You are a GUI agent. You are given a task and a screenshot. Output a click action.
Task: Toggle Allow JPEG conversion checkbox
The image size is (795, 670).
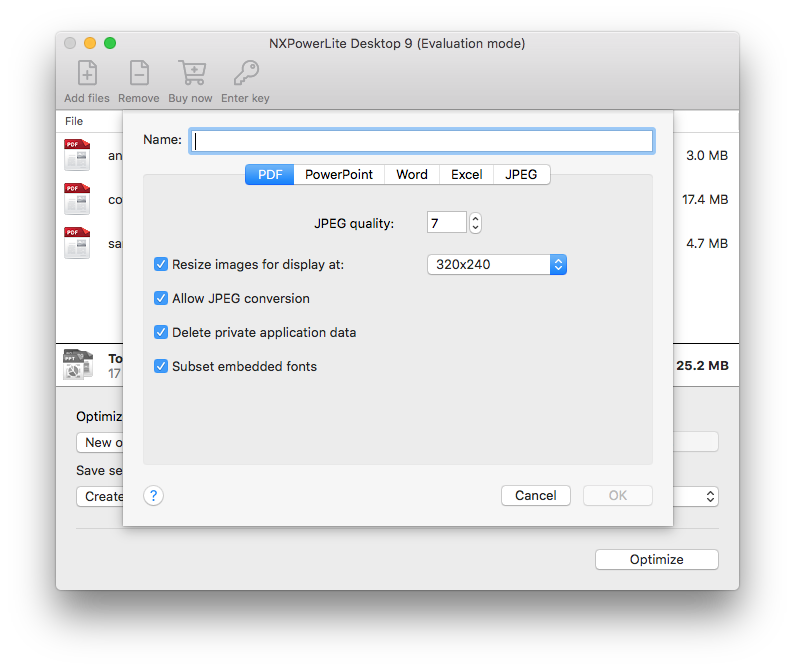tap(161, 298)
